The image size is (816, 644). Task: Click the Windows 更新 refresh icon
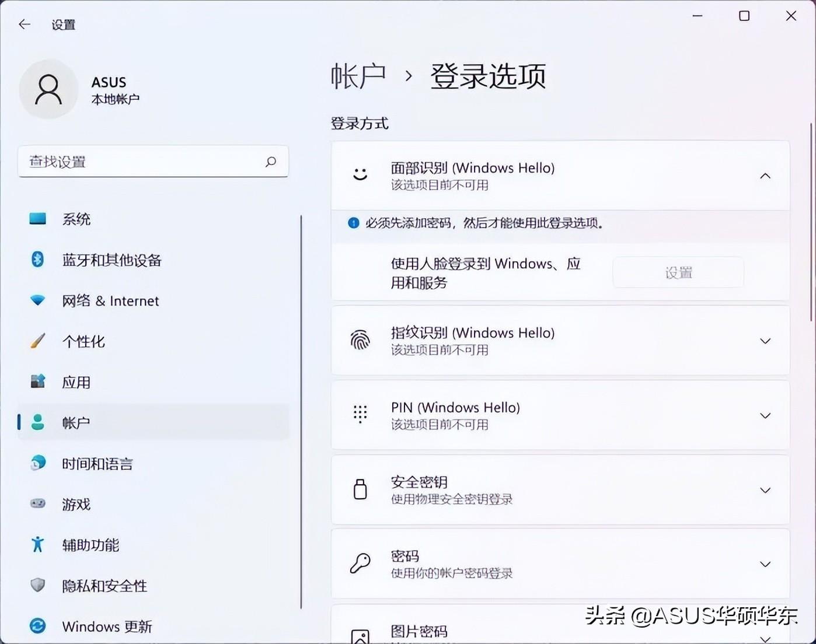click(38, 626)
